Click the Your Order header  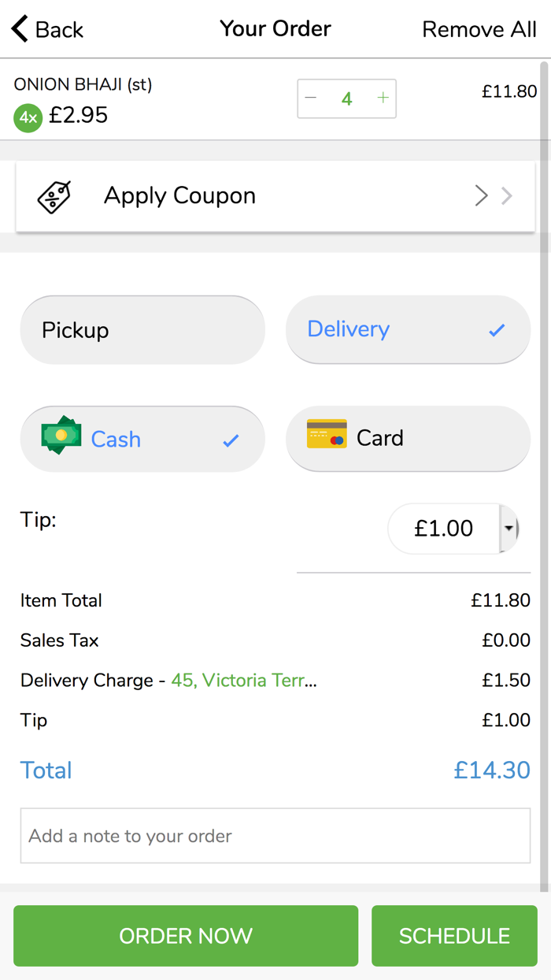click(x=275, y=28)
